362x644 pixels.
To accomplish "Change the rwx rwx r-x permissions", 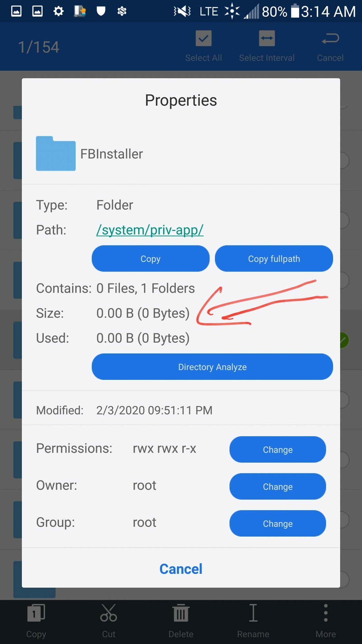I will click(277, 450).
